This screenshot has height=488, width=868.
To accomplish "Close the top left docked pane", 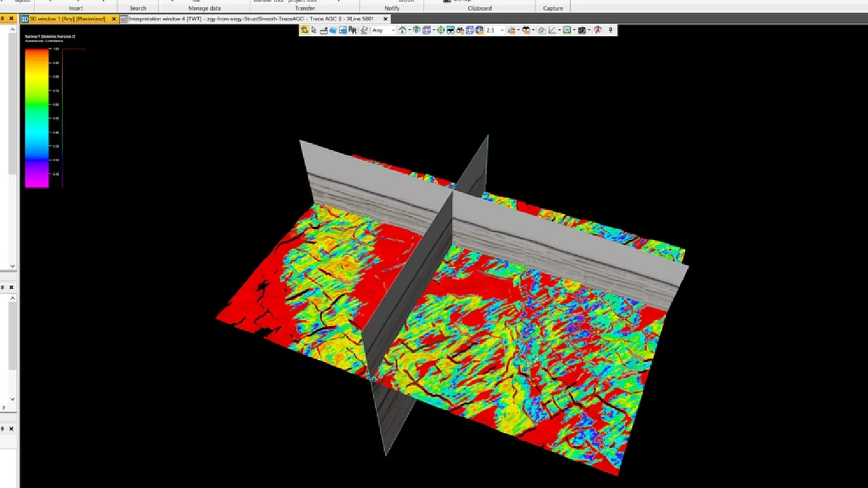I will pyautogui.click(x=12, y=19).
